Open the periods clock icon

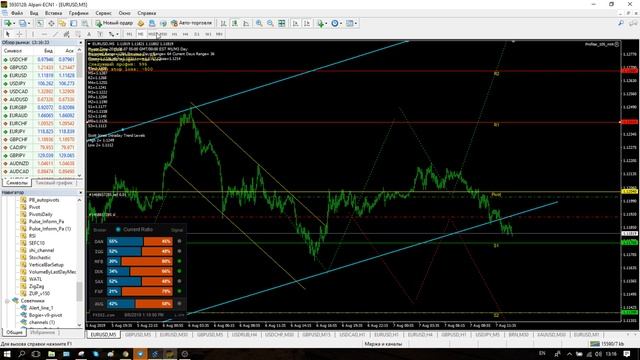(x=335, y=23)
